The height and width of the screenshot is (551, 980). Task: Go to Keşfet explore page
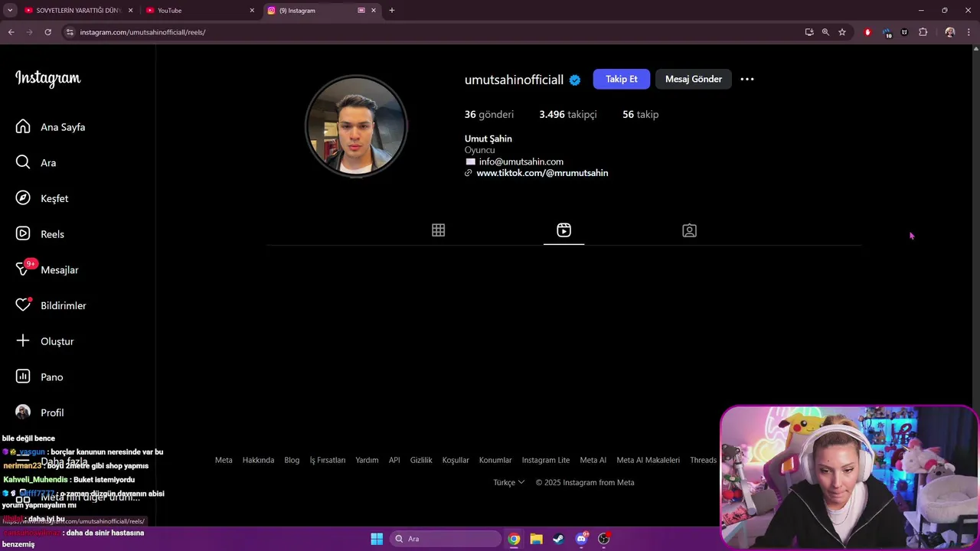42,198
